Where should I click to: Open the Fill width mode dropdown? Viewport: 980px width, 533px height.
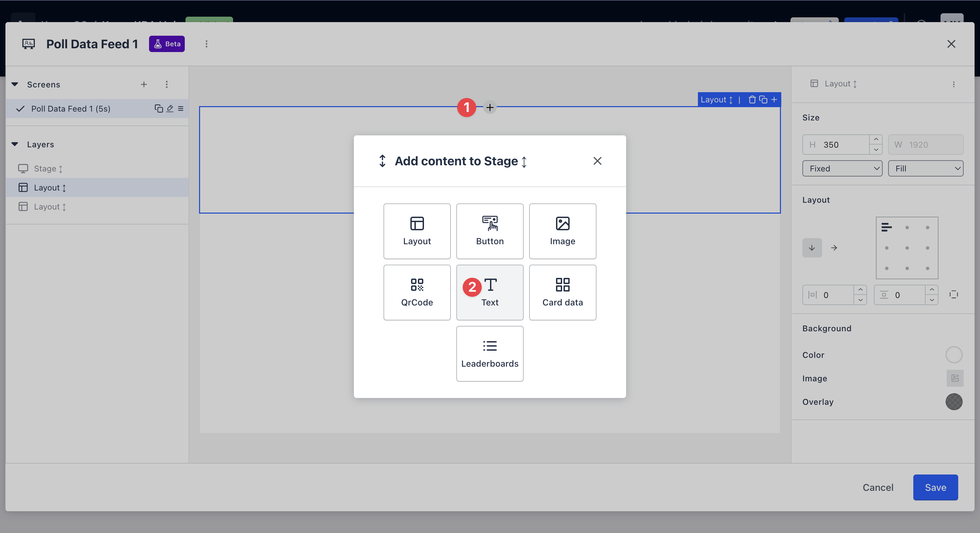point(925,168)
